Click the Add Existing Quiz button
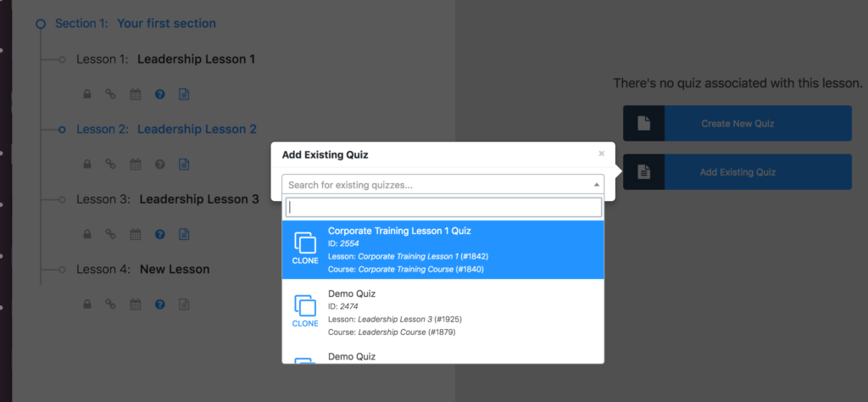Viewport: 868px width, 402px height. point(737,172)
